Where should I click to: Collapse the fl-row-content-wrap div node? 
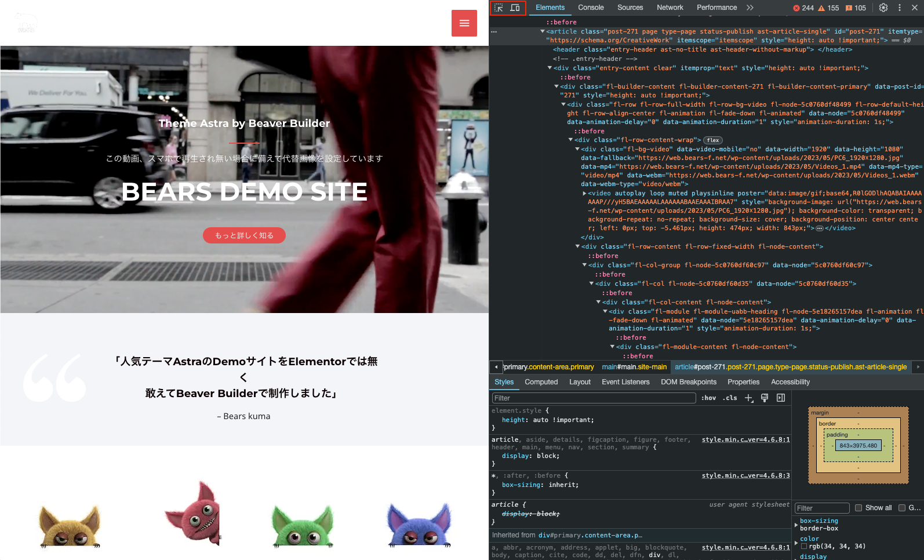click(x=570, y=140)
